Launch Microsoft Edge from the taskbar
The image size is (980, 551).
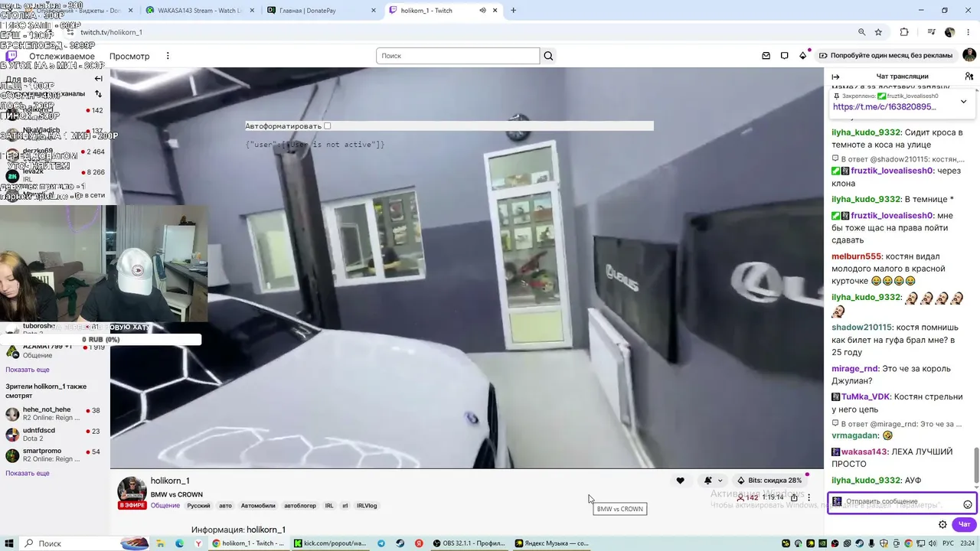[x=180, y=543]
